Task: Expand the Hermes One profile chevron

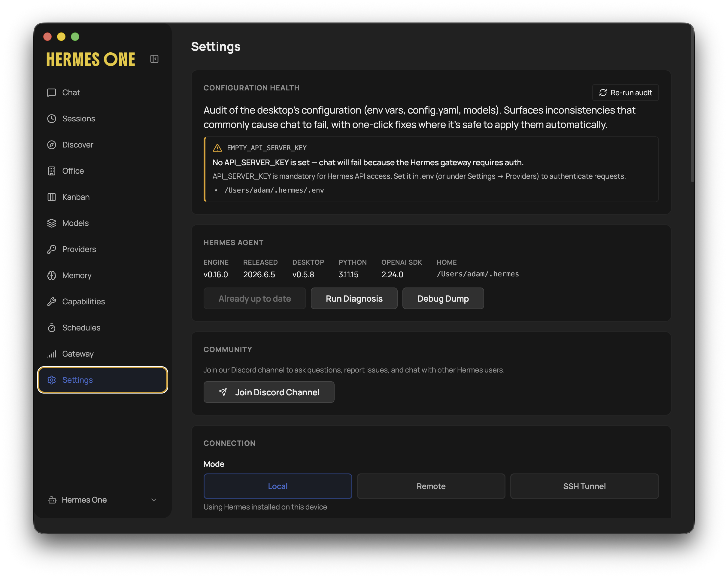Action: (154, 500)
